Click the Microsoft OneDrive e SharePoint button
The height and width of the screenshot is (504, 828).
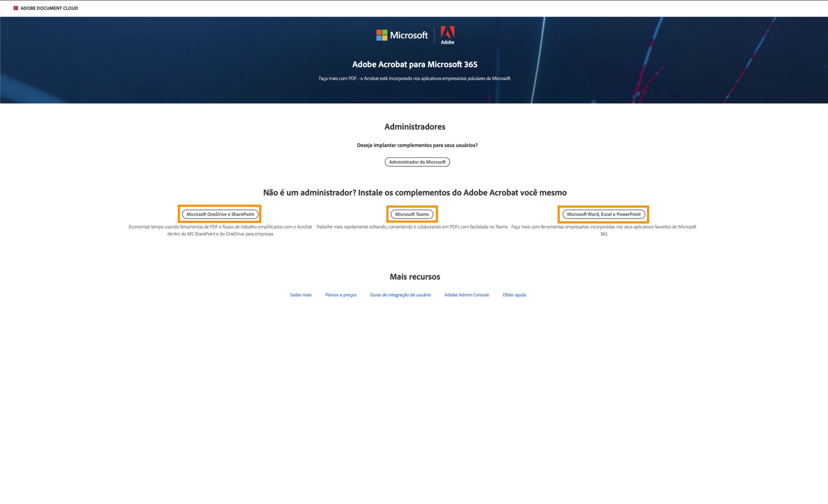click(x=220, y=214)
